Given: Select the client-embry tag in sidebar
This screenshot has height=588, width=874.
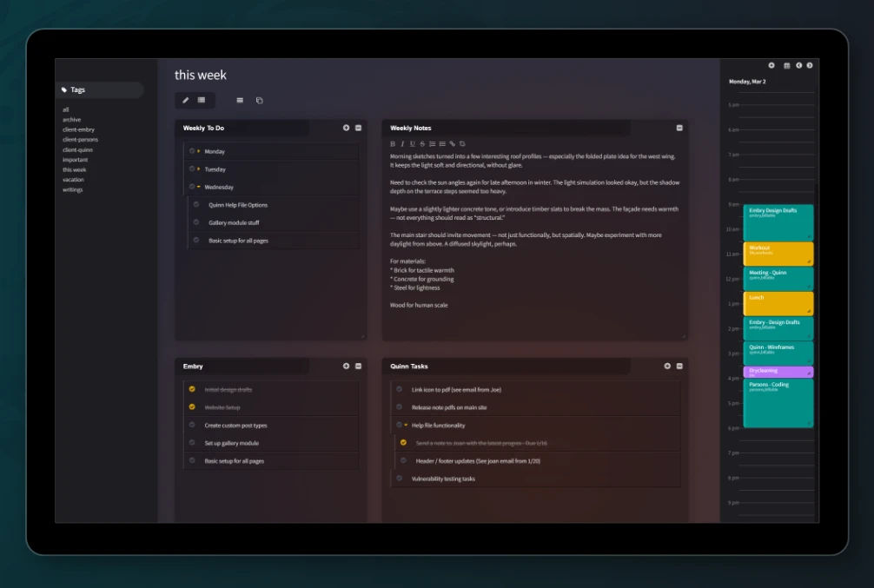Looking at the screenshot, I should (78, 129).
